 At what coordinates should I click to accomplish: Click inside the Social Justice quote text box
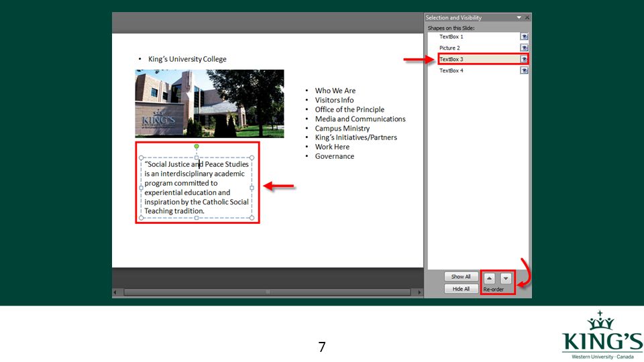pyautogui.click(x=197, y=188)
